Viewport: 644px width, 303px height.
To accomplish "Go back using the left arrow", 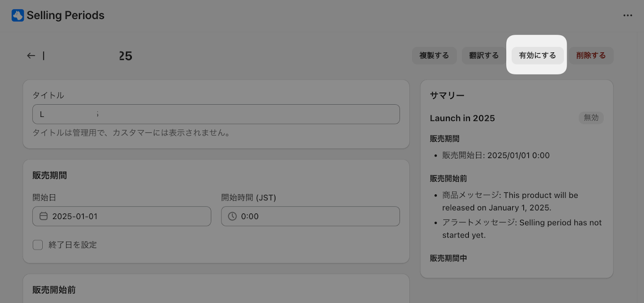I will (31, 56).
